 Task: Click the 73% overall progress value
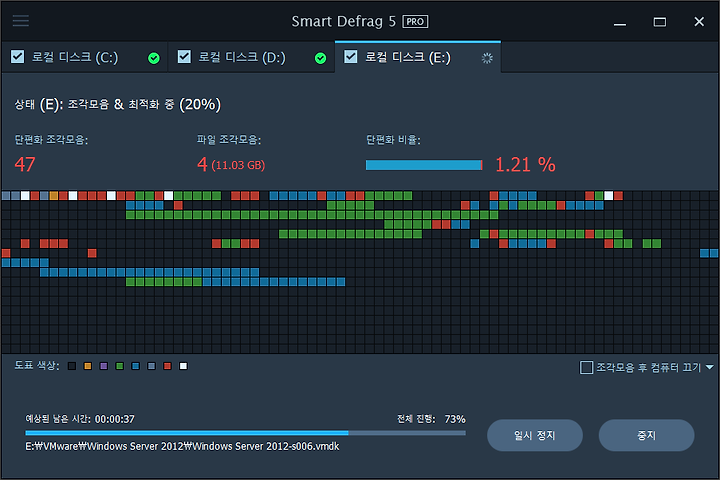pos(455,419)
